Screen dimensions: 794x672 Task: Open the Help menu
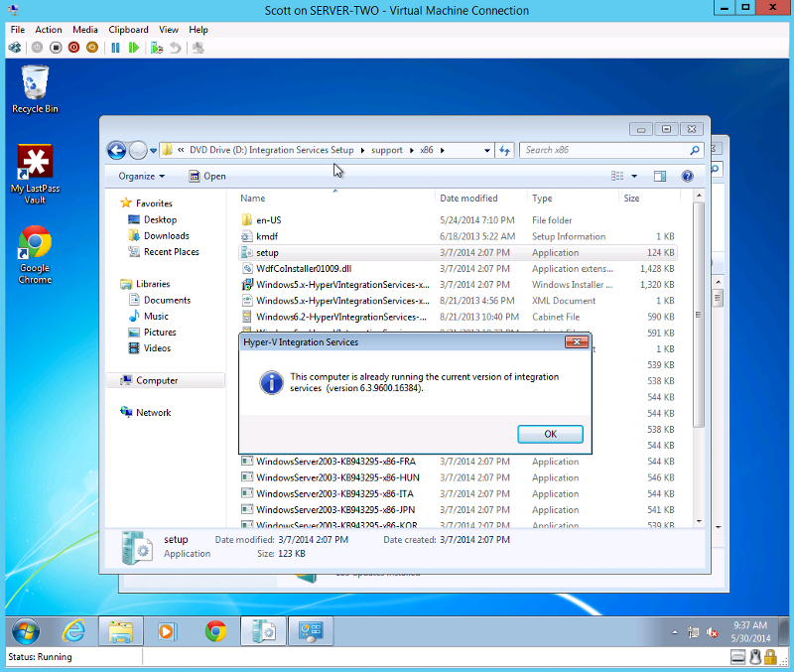[198, 30]
